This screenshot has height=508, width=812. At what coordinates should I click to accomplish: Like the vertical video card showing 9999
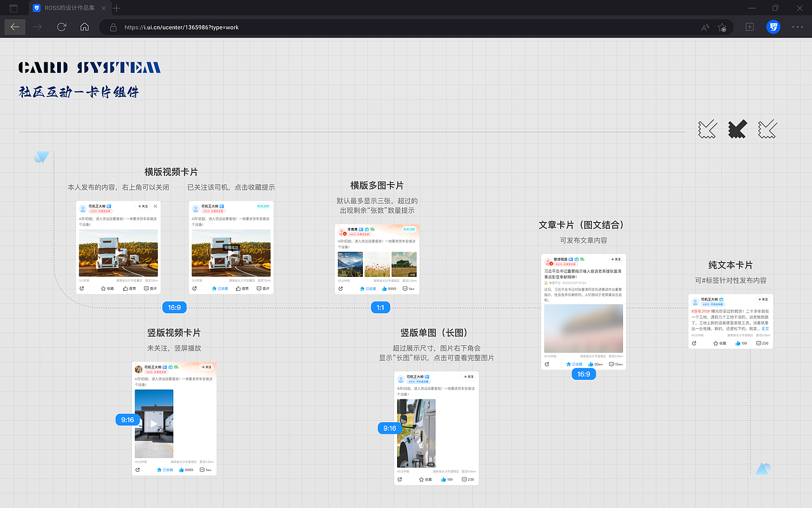(x=186, y=470)
